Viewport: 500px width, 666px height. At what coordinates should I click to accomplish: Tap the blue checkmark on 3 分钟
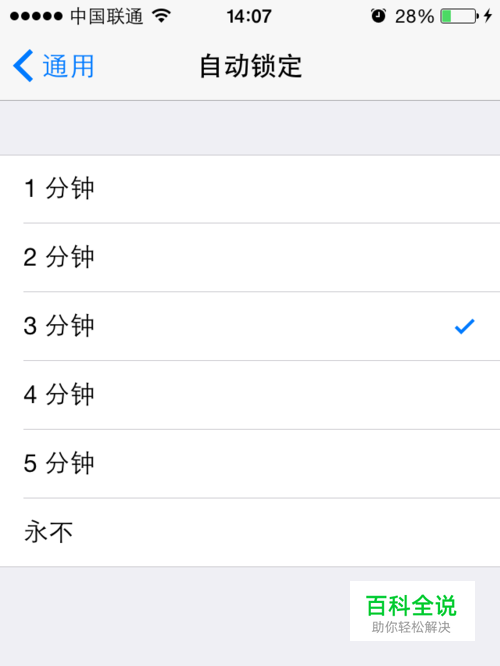click(464, 326)
